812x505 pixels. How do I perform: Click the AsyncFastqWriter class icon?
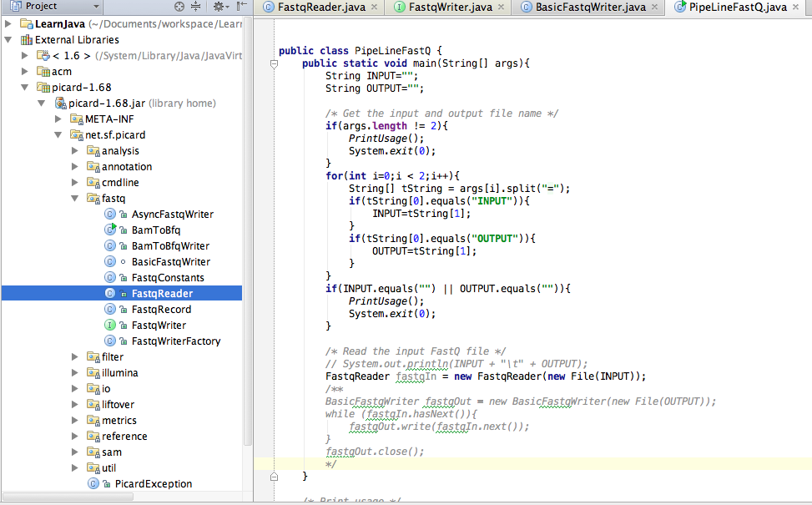tap(109, 214)
